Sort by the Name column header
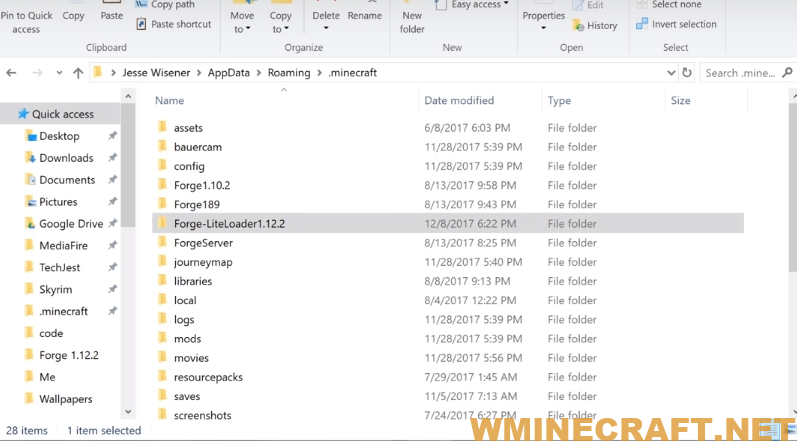 pos(169,101)
